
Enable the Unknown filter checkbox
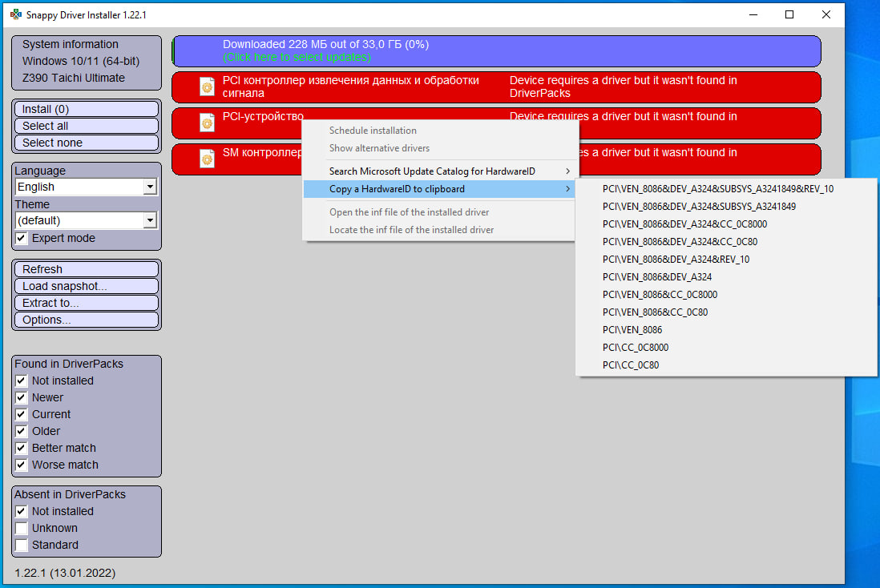coord(22,528)
